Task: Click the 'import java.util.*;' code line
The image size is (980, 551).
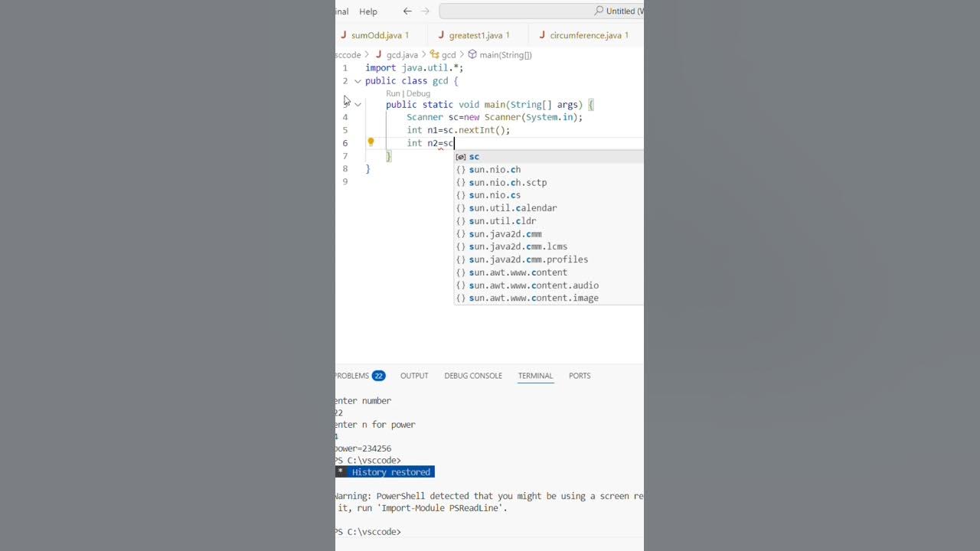Action: (414, 68)
